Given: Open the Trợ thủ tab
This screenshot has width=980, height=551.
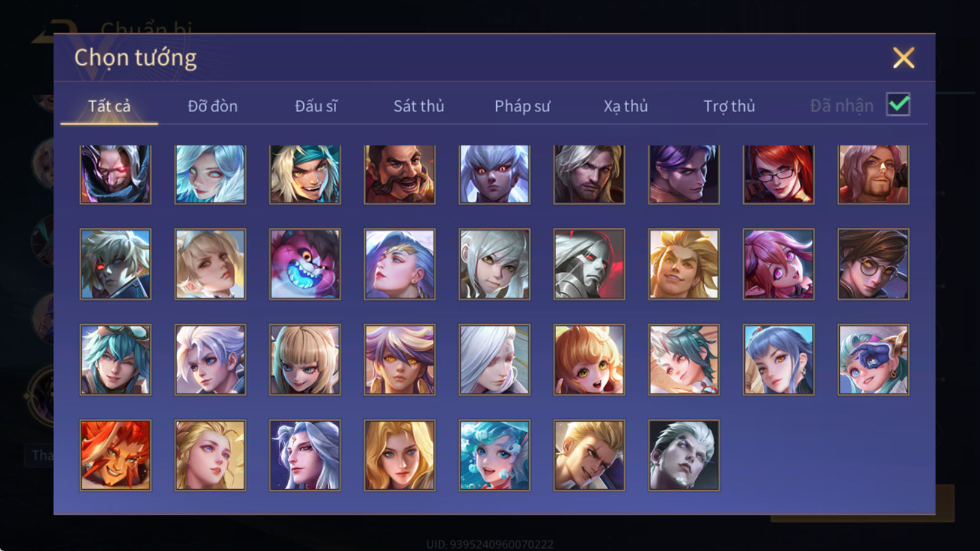Looking at the screenshot, I should coord(729,106).
